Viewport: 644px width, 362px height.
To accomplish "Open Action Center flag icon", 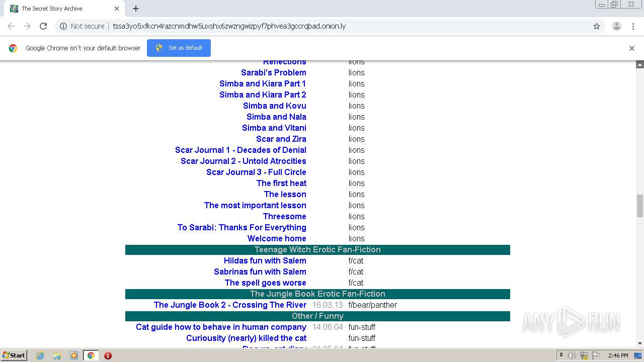I will [x=595, y=355].
